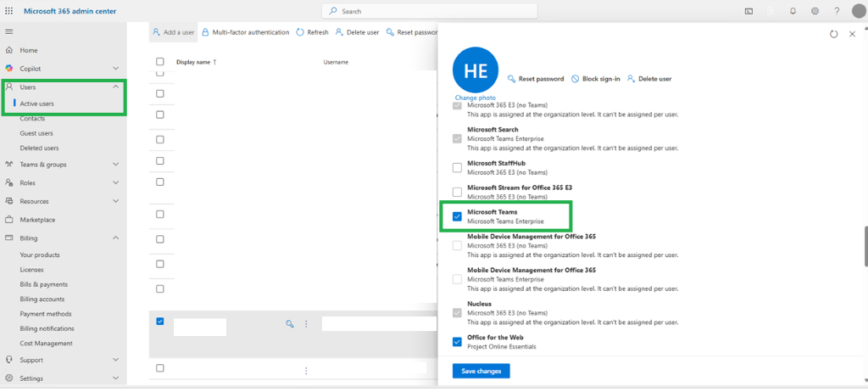Screen dimensions: 868x392
Task: Check the Microsoft StaffHub checkbox
Action: click(457, 167)
